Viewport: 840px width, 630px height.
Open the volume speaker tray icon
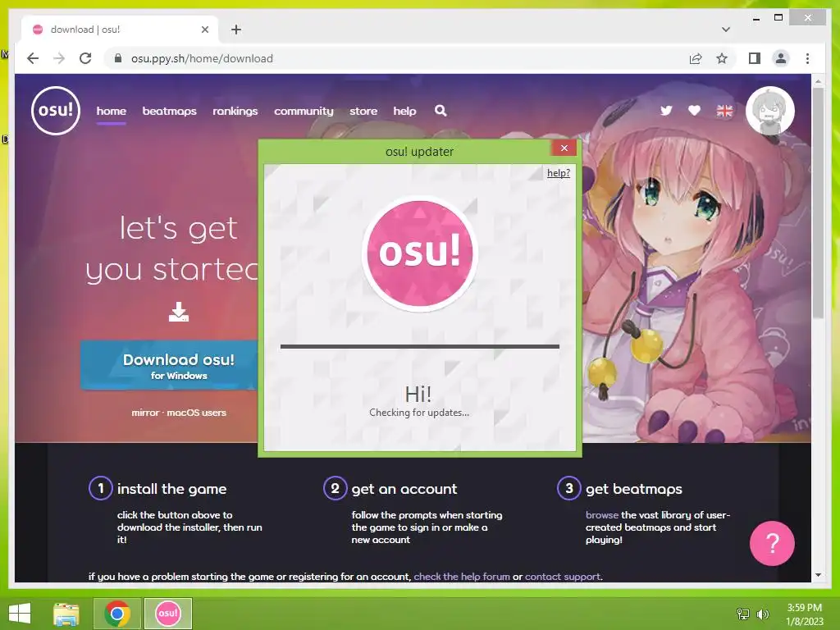[762, 614]
